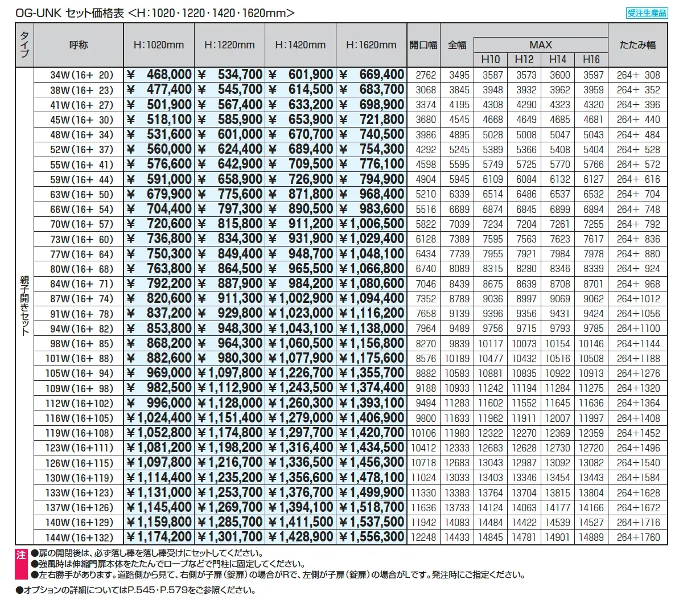Click the 親子開きセット type label
This screenshot has height=616, width=683.
point(24,306)
